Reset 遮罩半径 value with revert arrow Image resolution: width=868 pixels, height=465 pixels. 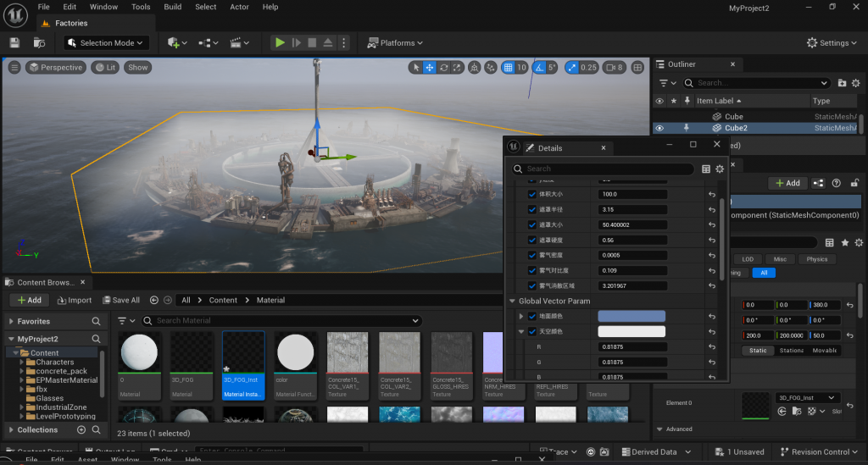pyautogui.click(x=713, y=209)
